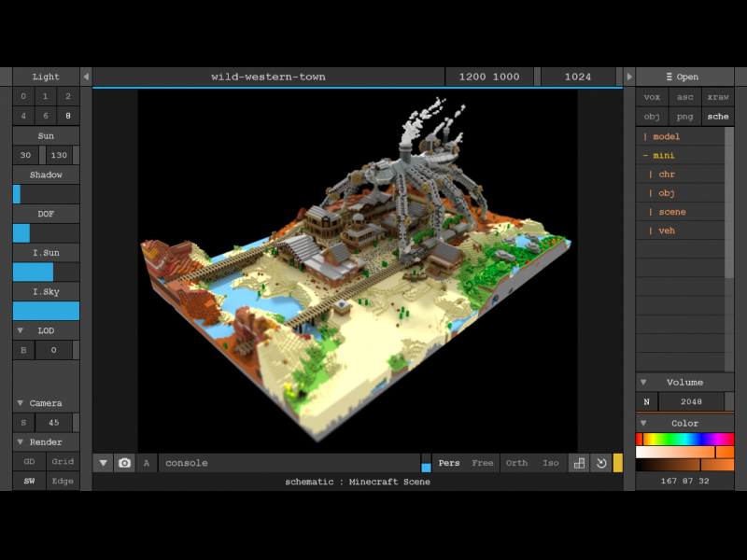Click the console input field
The width and height of the screenshot is (747, 560).
[289, 463]
